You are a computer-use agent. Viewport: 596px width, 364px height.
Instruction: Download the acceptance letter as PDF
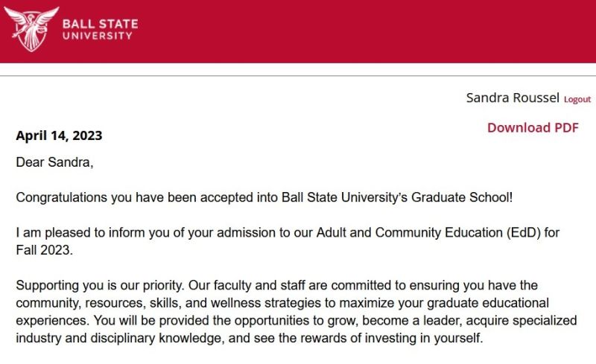(533, 127)
